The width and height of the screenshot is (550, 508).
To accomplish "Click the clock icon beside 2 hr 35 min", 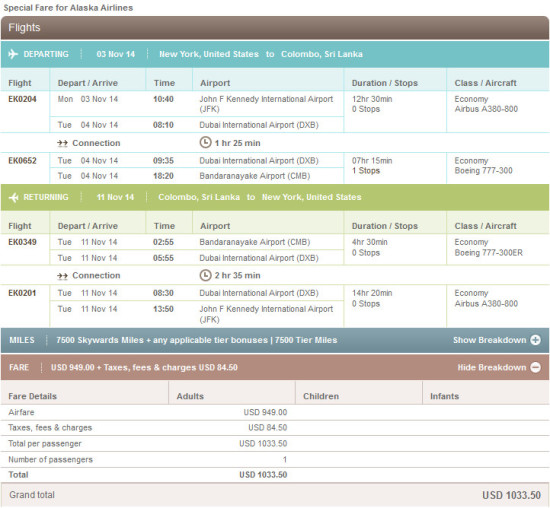I will [206, 275].
